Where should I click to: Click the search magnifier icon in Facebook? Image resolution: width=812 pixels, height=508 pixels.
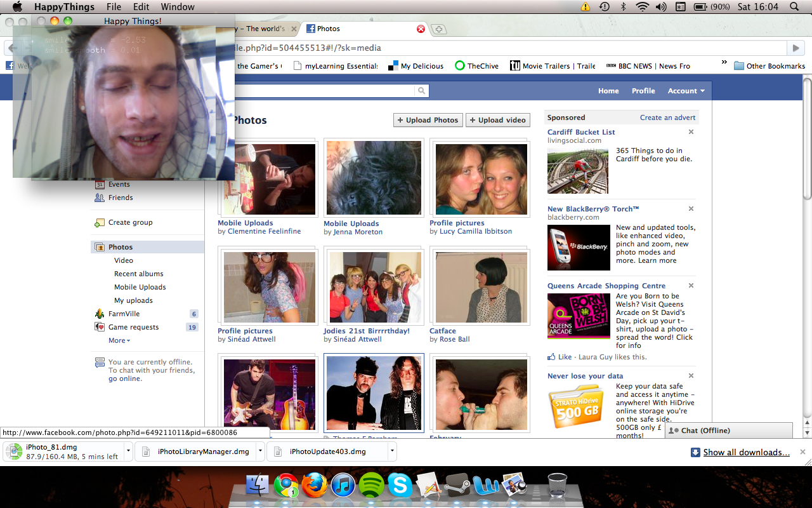coord(421,91)
